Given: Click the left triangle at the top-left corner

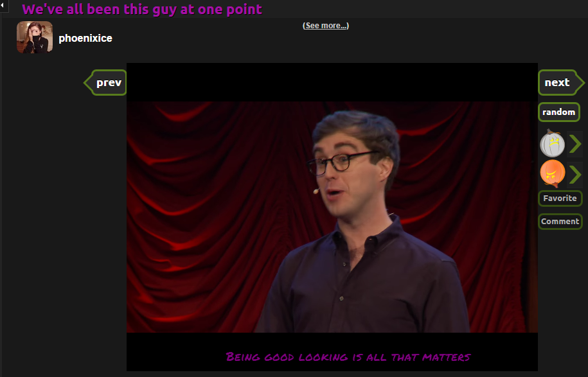Looking at the screenshot, I should click(x=3, y=5).
